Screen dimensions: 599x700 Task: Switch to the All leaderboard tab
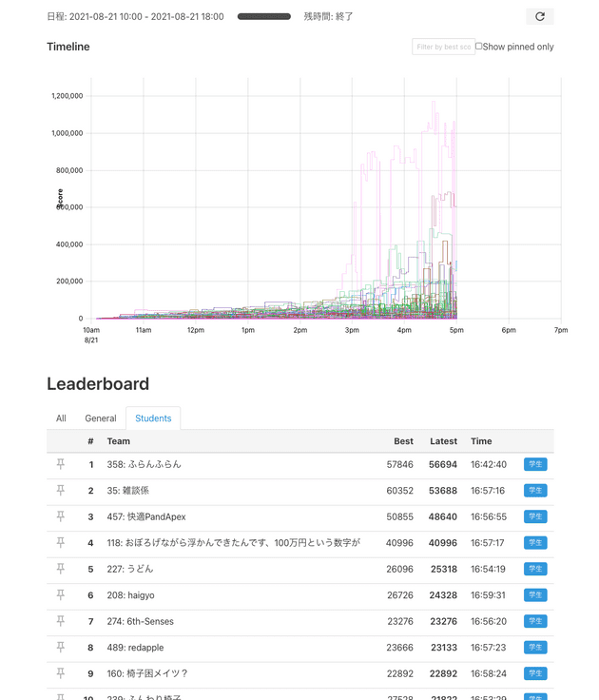[x=61, y=418]
